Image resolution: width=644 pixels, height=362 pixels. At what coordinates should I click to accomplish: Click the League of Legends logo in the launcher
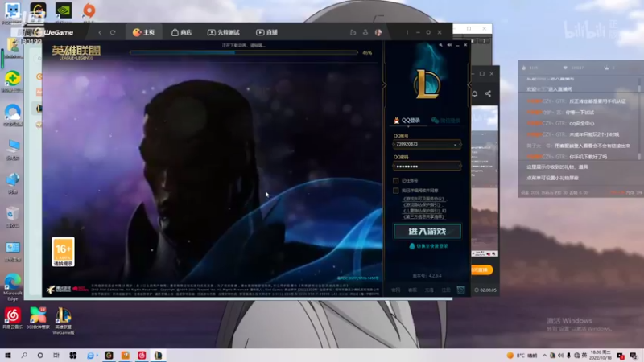76,52
